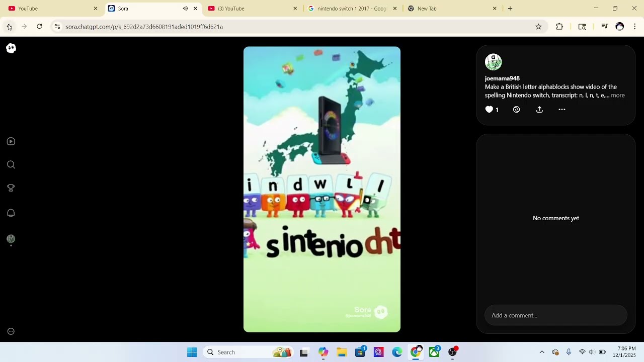Open Task View from the taskbar
Image resolution: width=644 pixels, height=362 pixels.
[303, 352]
